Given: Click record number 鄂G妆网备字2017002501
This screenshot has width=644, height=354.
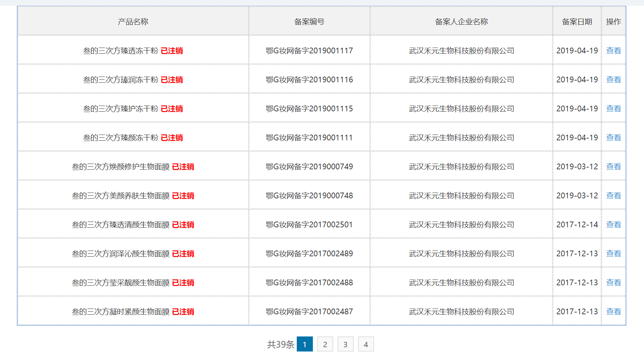Looking at the screenshot, I should coord(309,224).
